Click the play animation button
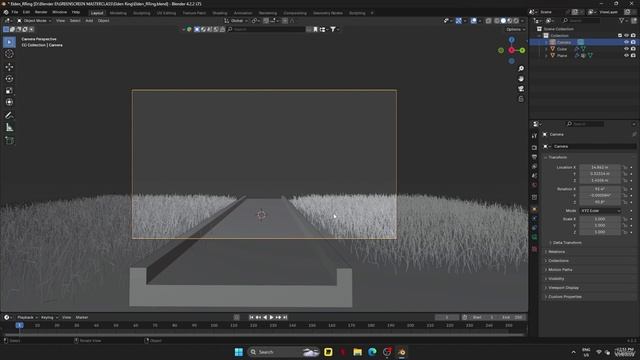 271,317
